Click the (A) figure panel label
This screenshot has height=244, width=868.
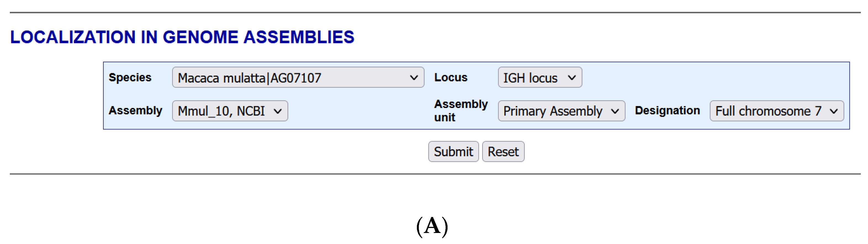[x=432, y=226]
